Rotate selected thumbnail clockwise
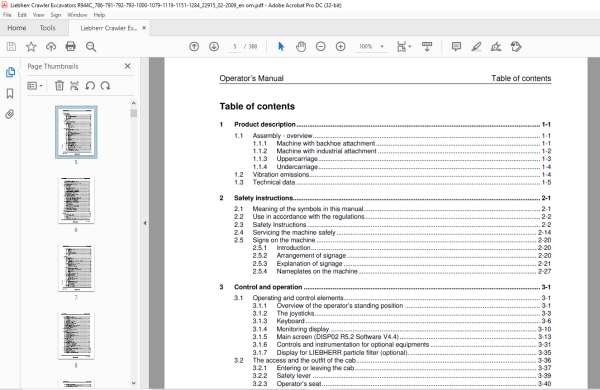The height and width of the screenshot is (390, 600). tap(105, 86)
